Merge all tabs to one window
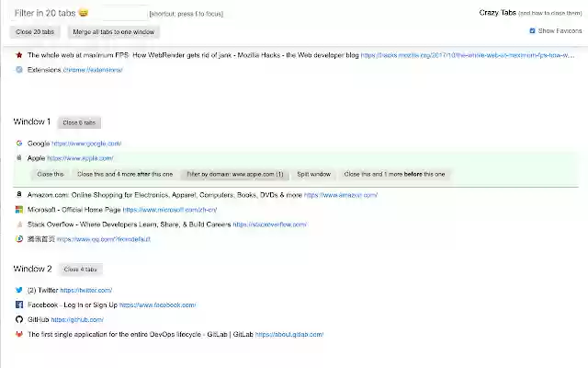588x368 pixels. [114, 32]
